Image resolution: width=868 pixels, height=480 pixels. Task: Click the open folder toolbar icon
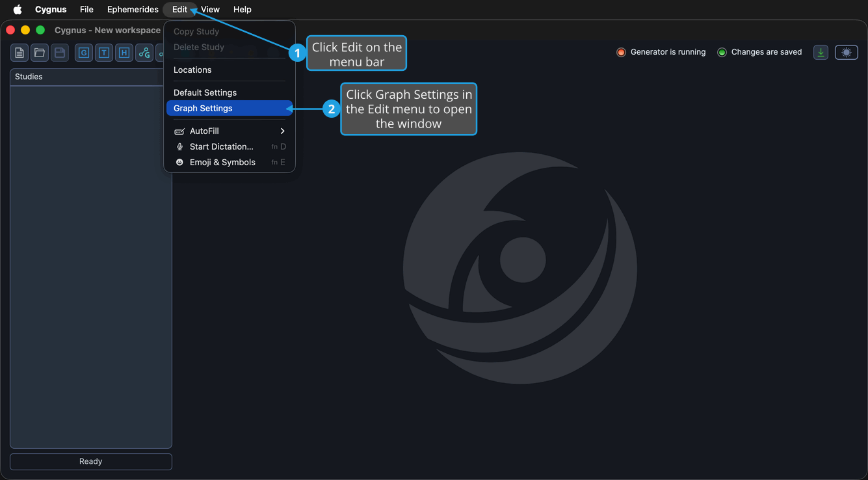click(x=40, y=53)
